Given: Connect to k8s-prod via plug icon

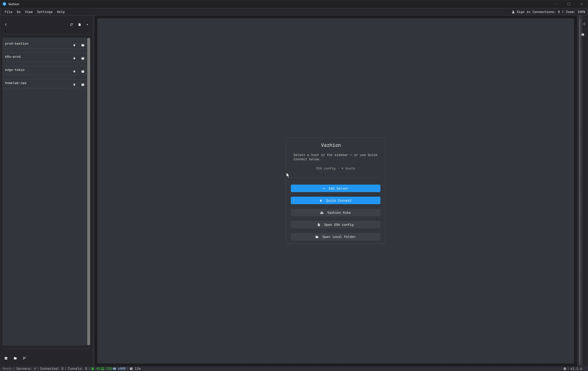Looking at the screenshot, I should [74, 58].
